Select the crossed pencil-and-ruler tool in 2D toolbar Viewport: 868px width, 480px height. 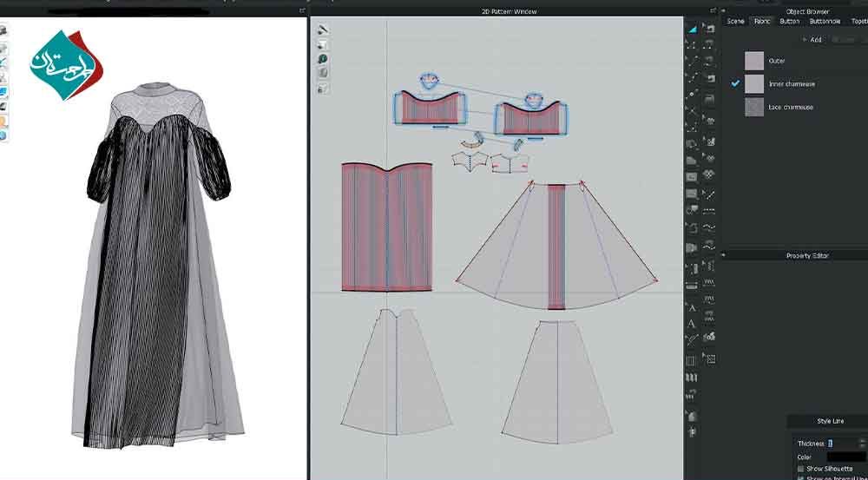coord(692,339)
